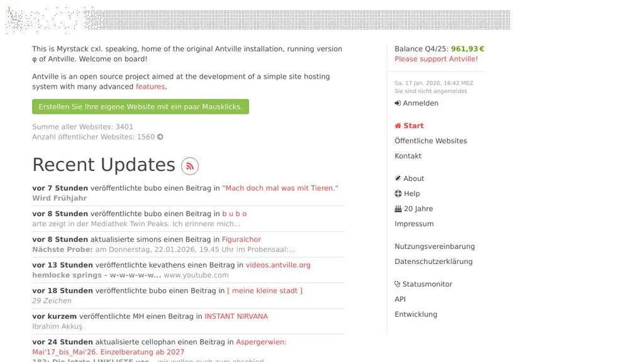Click the green create website button
This screenshot has height=362, width=644.
click(x=140, y=106)
